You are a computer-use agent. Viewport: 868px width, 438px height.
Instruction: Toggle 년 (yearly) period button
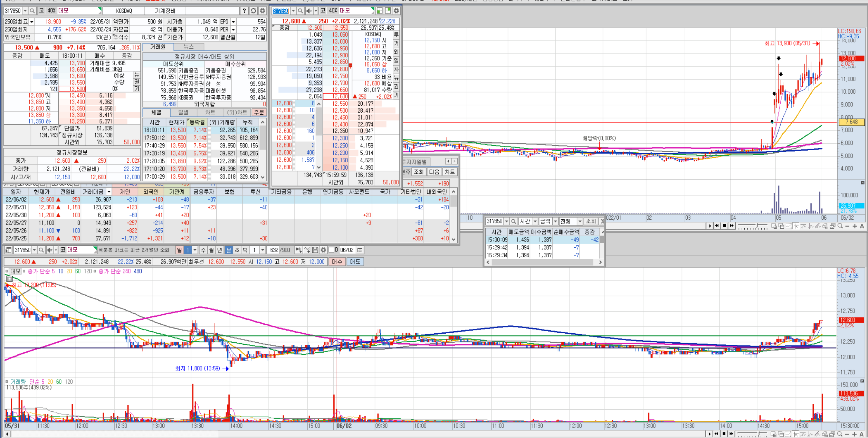click(220, 250)
